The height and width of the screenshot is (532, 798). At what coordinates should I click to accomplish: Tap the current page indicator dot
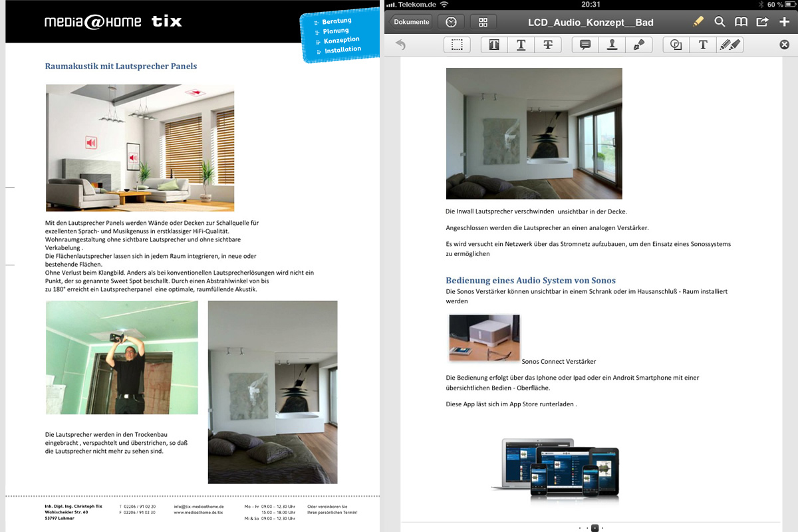click(x=595, y=528)
